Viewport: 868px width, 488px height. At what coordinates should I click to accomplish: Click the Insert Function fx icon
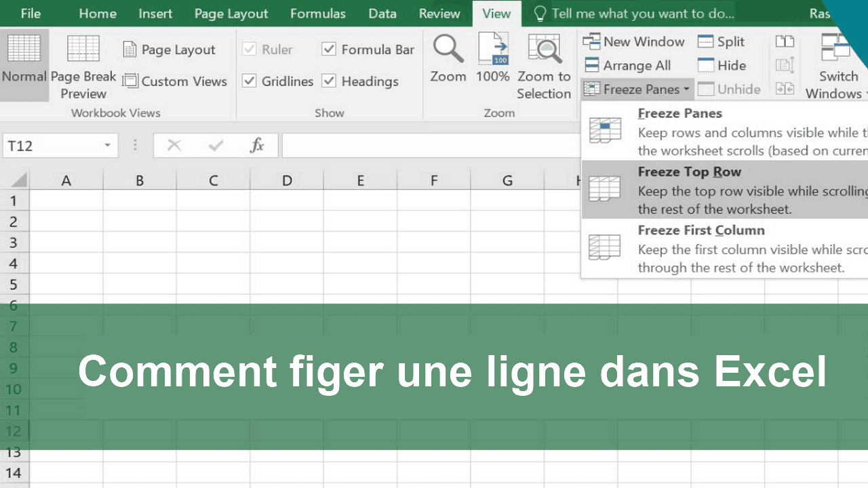tap(256, 145)
